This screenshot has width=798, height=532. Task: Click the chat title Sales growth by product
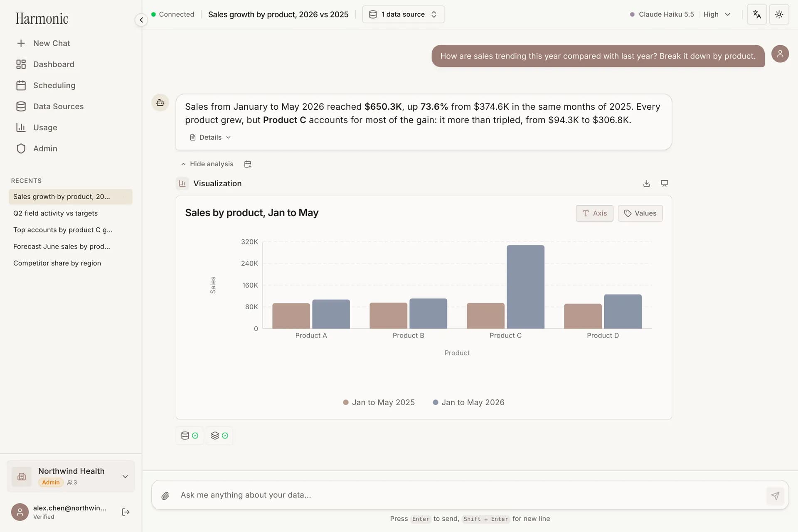click(278, 15)
